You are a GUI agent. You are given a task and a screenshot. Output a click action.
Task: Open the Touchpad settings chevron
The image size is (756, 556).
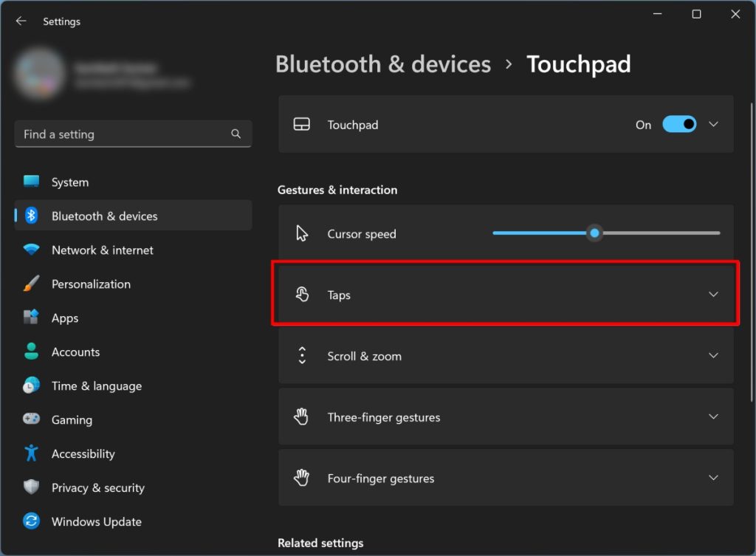713,124
